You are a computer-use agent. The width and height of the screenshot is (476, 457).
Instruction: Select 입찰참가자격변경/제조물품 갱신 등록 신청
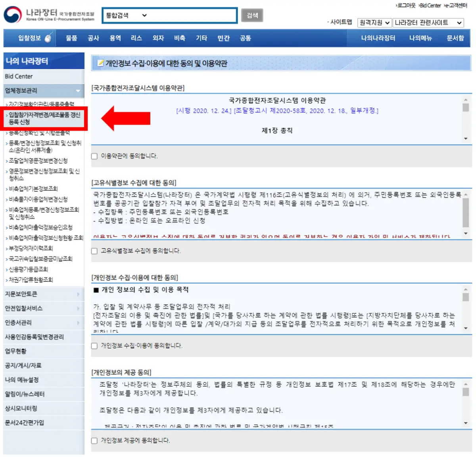tap(44, 118)
